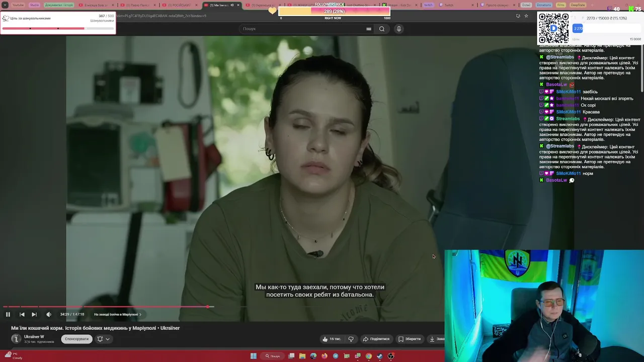Close the '8 місяців боїв' tab
The width and height of the screenshot is (644, 362).
113,5
